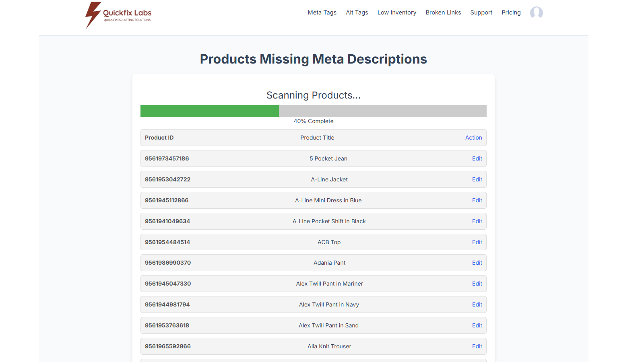Open the user profile avatar
The height and width of the screenshot is (362, 644).
537,12
